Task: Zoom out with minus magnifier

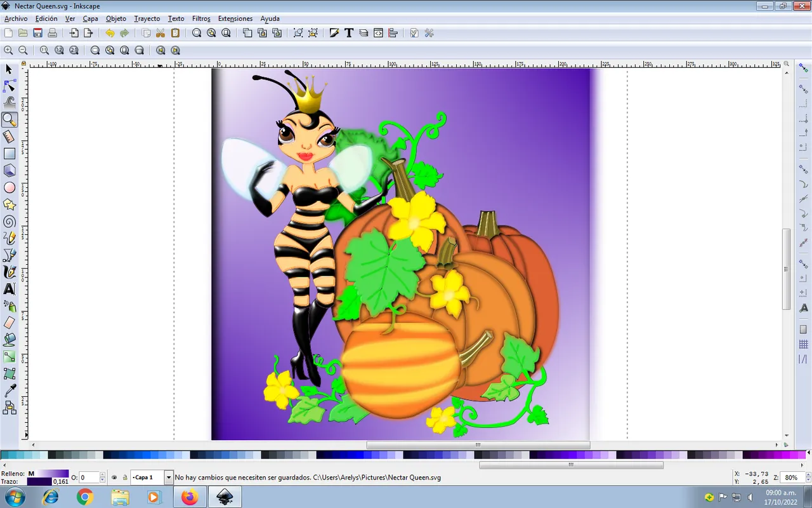Action: click(23, 50)
